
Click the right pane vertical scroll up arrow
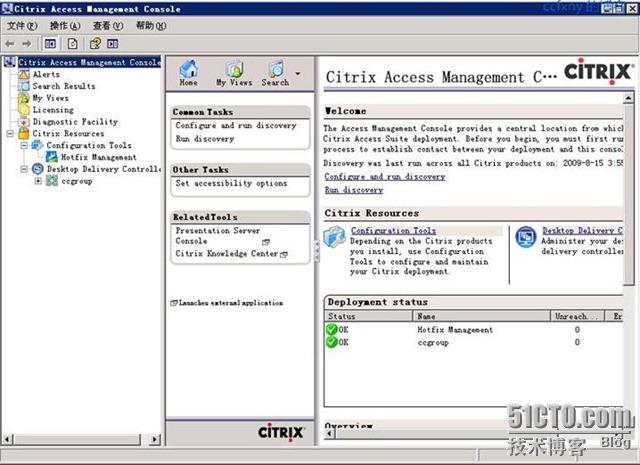[629, 98]
